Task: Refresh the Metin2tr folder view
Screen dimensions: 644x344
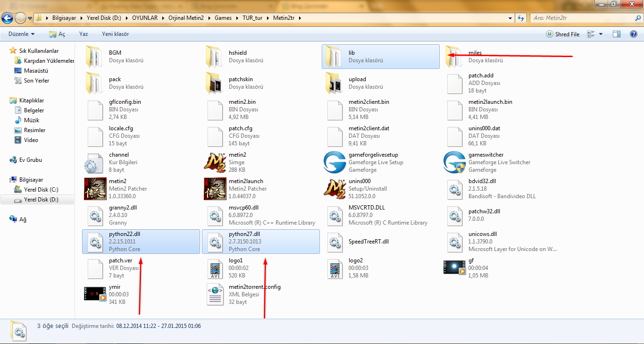Action: pyautogui.click(x=521, y=18)
